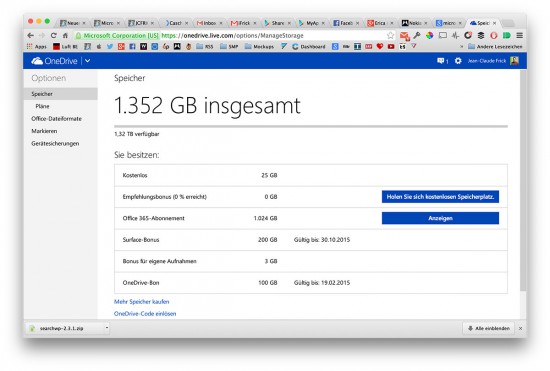
Task: Open the Twitter bookmark icon
Action: (x=110, y=46)
